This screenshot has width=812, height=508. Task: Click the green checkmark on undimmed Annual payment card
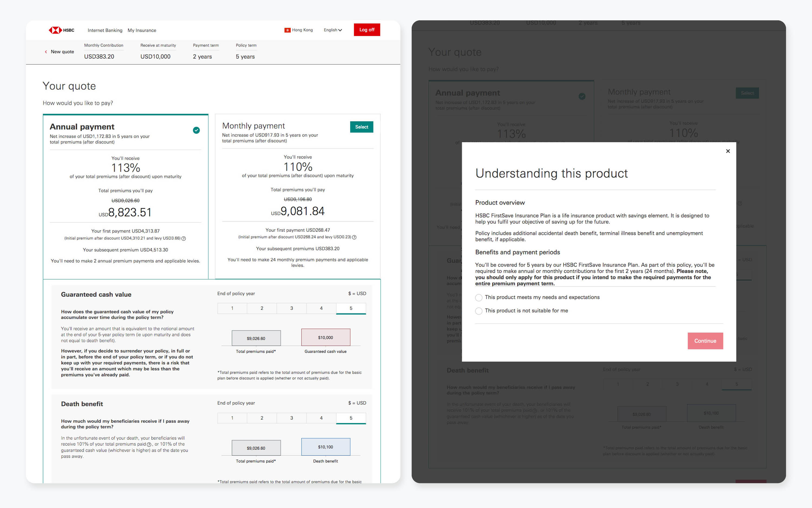pos(196,130)
